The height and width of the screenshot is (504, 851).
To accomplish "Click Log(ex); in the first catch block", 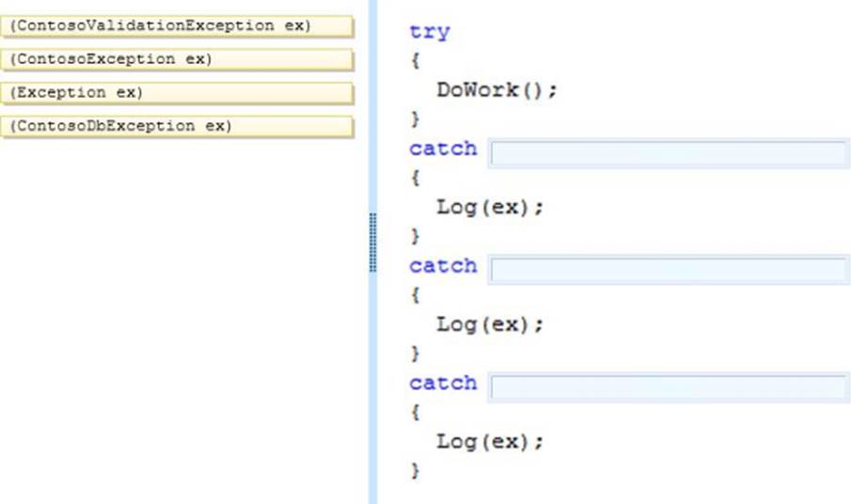I will pyautogui.click(x=489, y=207).
